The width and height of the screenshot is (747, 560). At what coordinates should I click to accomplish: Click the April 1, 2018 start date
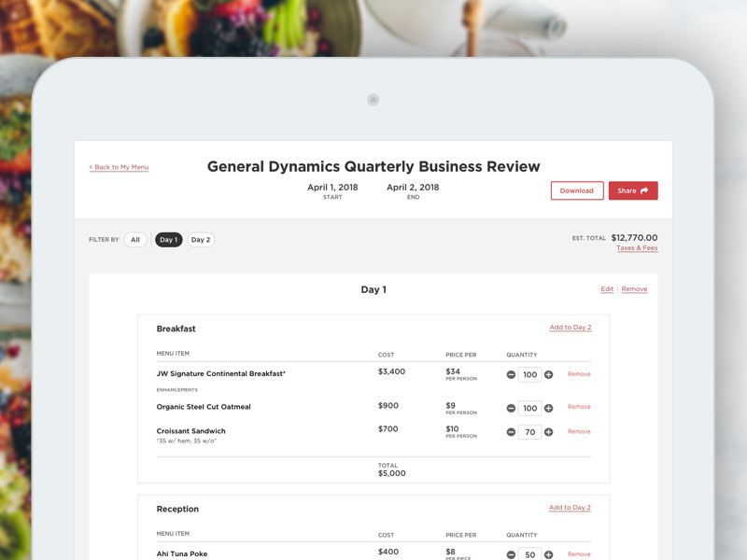332,188
